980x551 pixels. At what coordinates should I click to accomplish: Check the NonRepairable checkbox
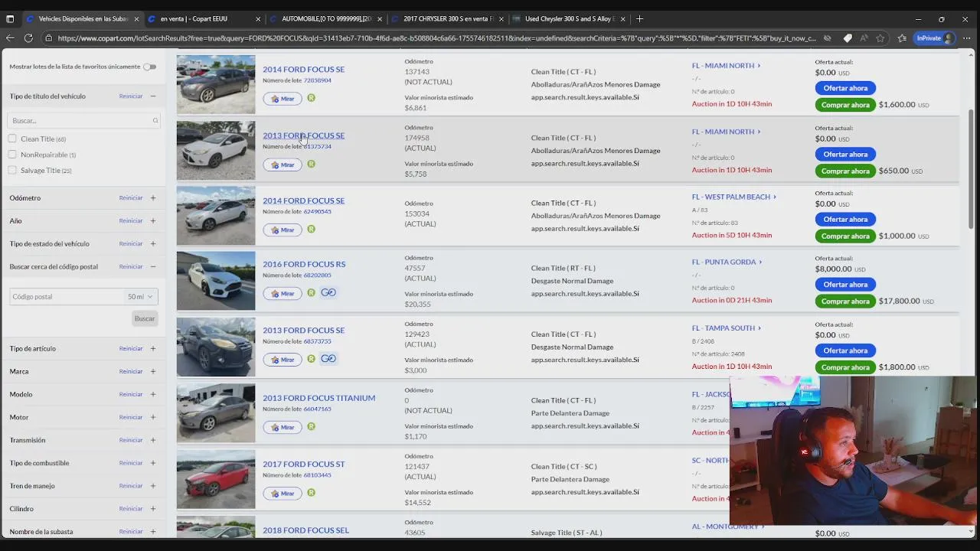(12, 155)
